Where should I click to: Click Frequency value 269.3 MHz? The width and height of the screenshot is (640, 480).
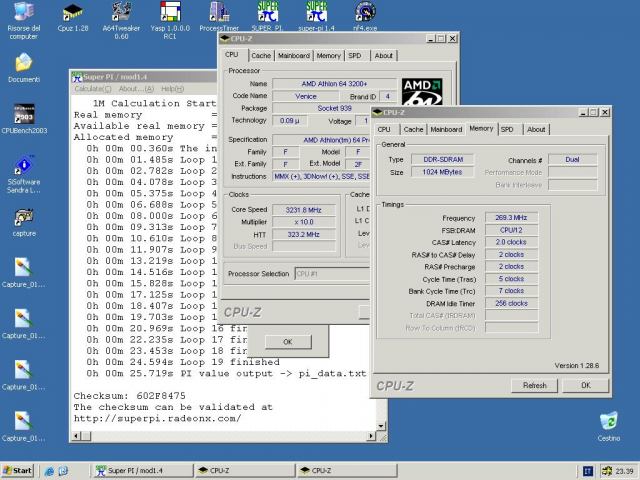pyautogui.click(x=511, y=218)
